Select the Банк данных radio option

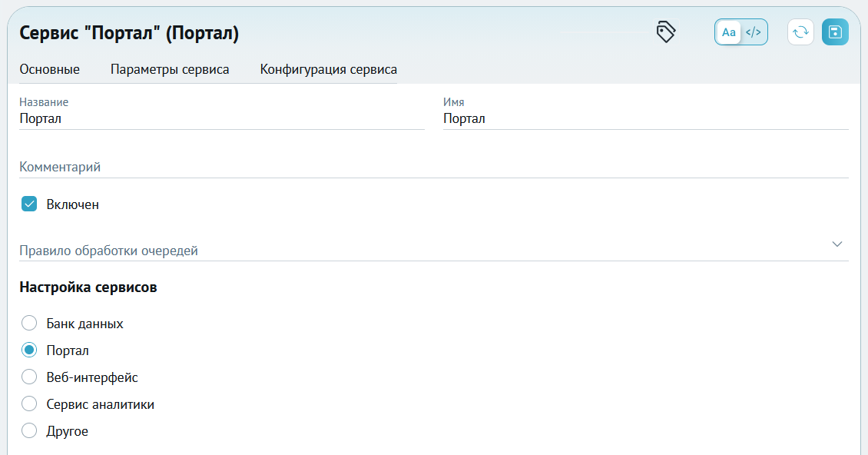click(x=29, y=323)
